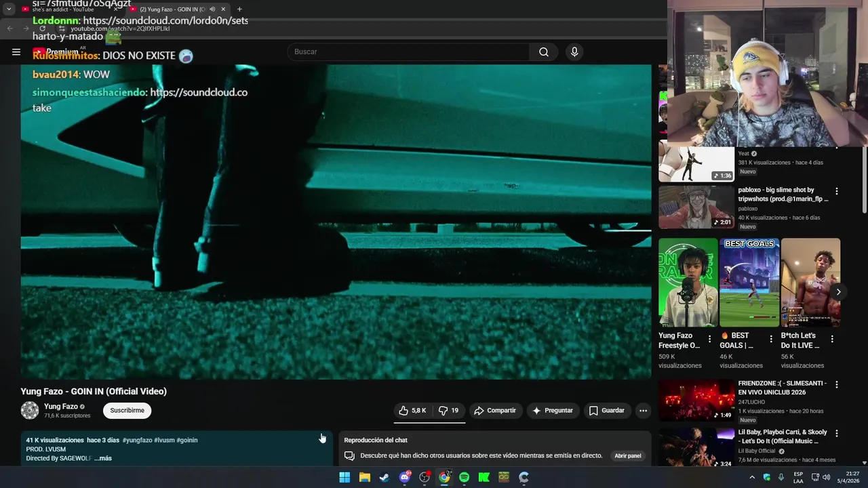Image resolution: width=868 pixels, height=488 pixels.
Task: Dislike the video showing 19
Action: point(449,410)
